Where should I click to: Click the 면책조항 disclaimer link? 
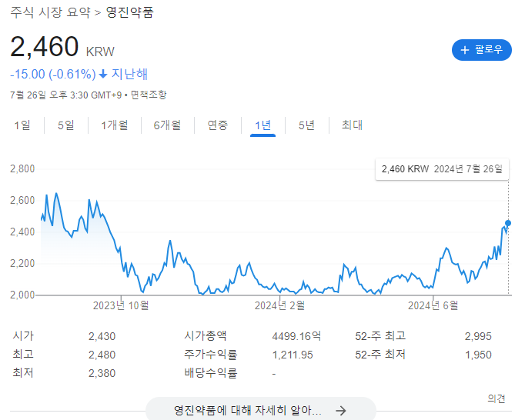coord(149,95)
